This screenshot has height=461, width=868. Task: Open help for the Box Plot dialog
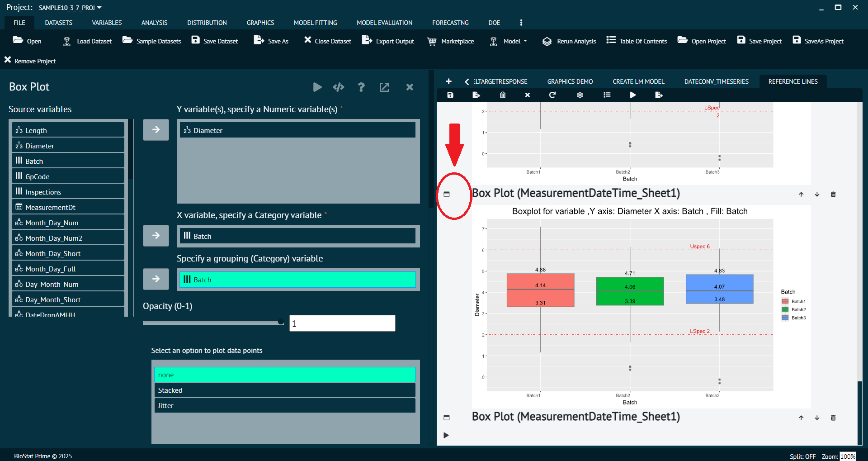tap(361, 87)
